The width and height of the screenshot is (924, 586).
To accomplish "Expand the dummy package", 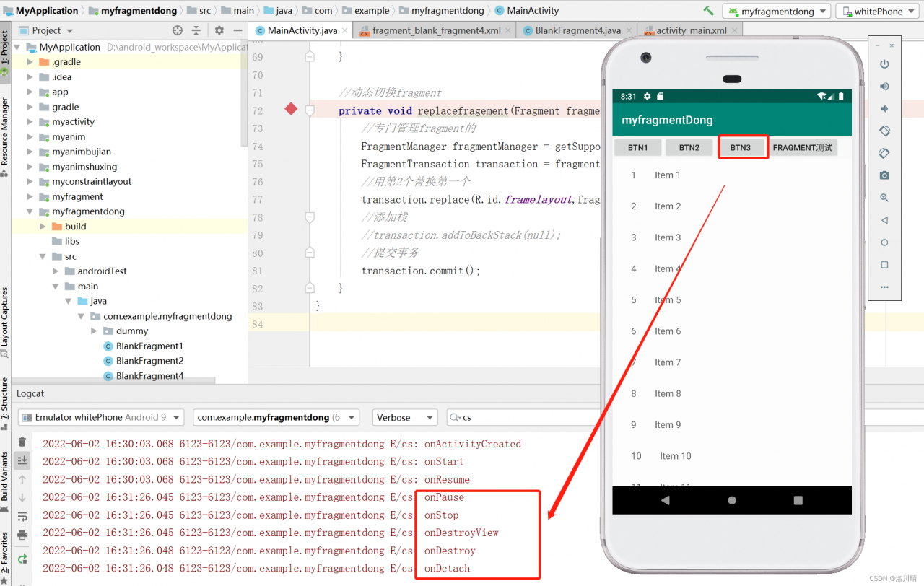I will coord(95,331).
